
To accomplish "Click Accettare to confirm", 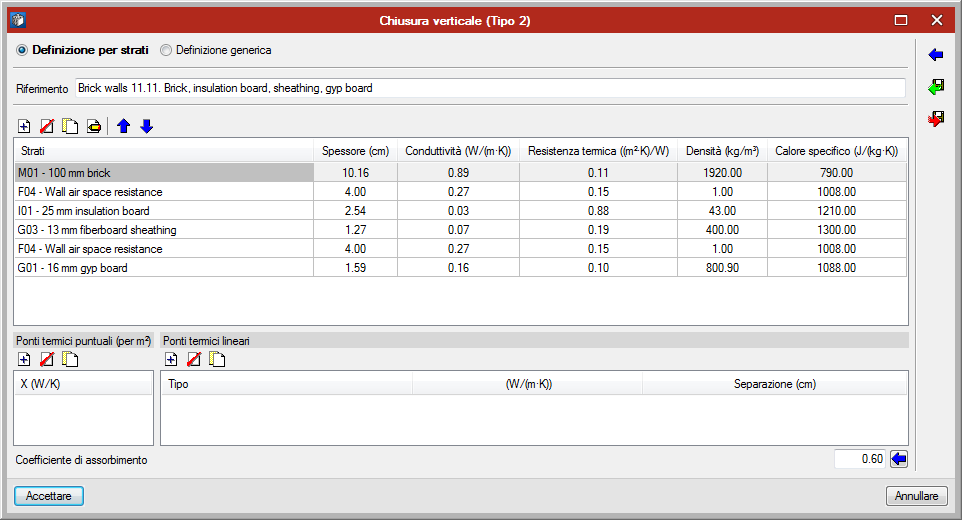I will point(48,496).
